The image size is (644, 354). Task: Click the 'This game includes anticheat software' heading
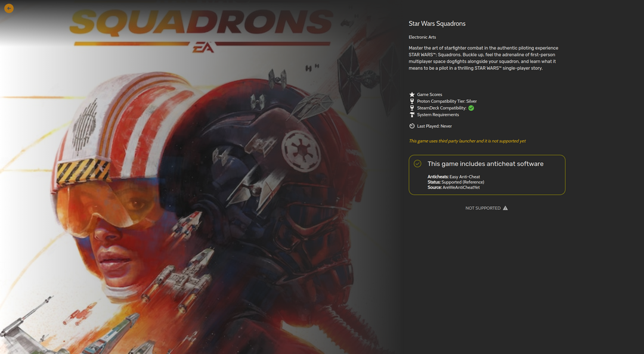[x=485, y=163]
